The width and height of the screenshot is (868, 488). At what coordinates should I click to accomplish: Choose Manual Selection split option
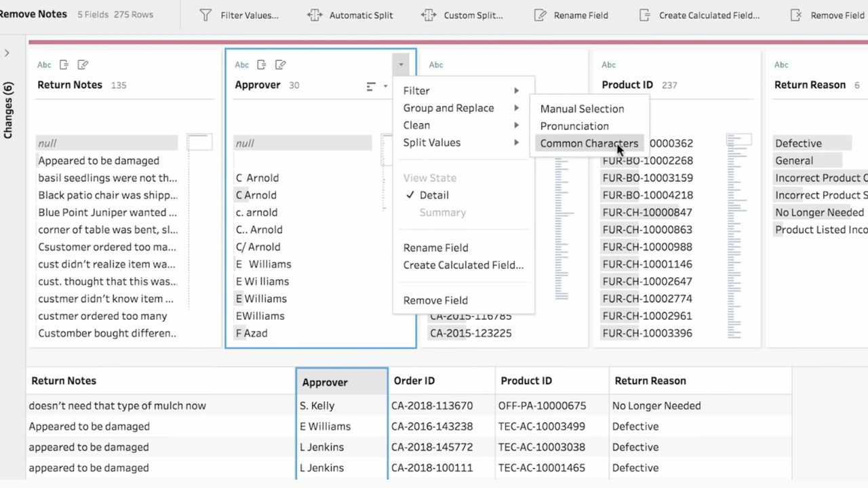coord(582,108)
